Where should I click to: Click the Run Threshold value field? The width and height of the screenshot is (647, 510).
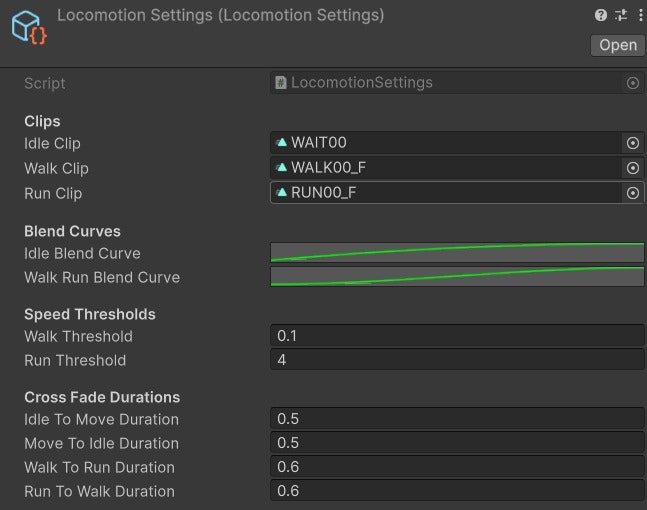(457, 359)
